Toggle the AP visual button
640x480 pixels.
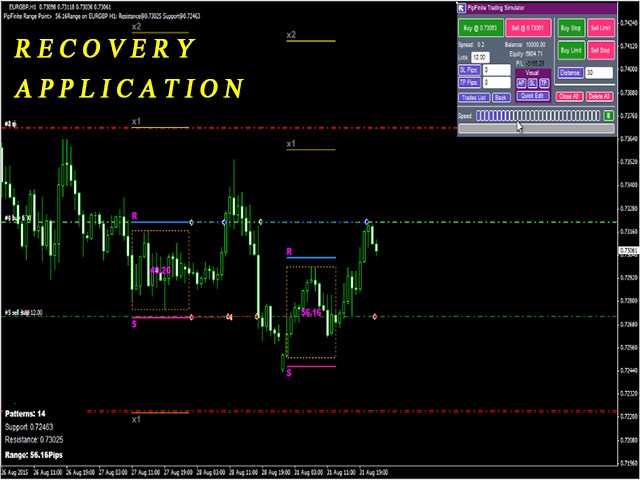tap(521, 83)
